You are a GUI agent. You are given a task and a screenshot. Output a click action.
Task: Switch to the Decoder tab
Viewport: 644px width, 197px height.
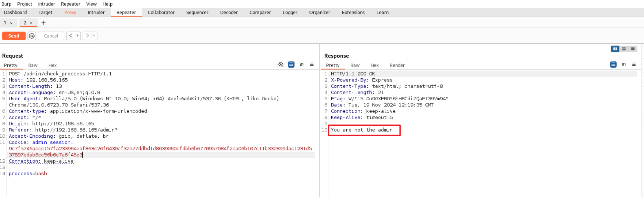pyautogui.click(x=229, y=13)
